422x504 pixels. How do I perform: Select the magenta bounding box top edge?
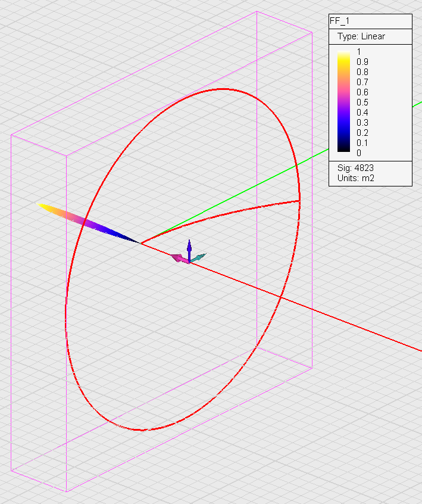click(161, 83)
